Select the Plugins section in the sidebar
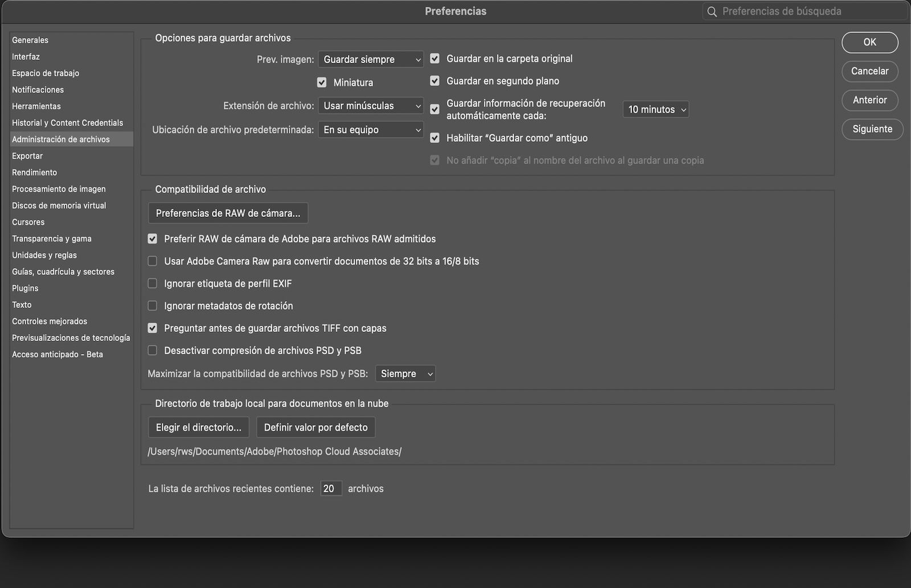This screenshot has height=588, width=911. (24, 288)
